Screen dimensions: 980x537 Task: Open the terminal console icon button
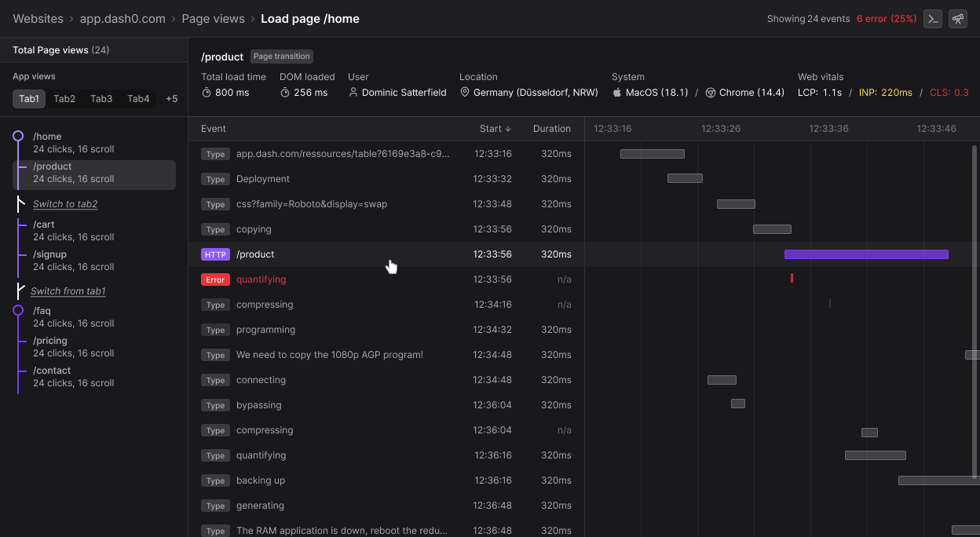point(932,19)
